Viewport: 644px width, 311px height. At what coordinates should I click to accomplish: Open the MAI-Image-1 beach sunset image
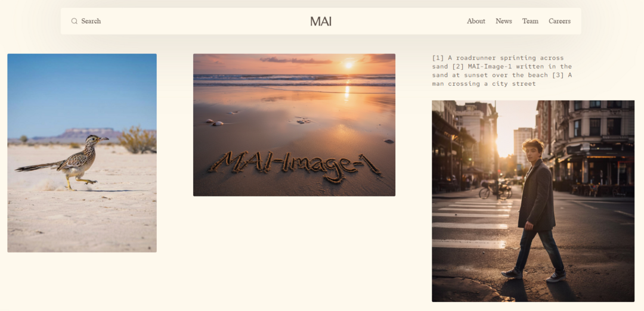pos(294,125)
